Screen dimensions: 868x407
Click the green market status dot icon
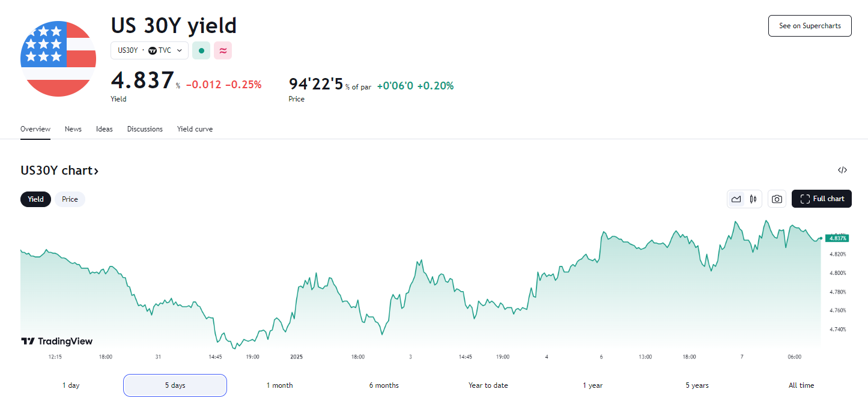coord(201,50)
